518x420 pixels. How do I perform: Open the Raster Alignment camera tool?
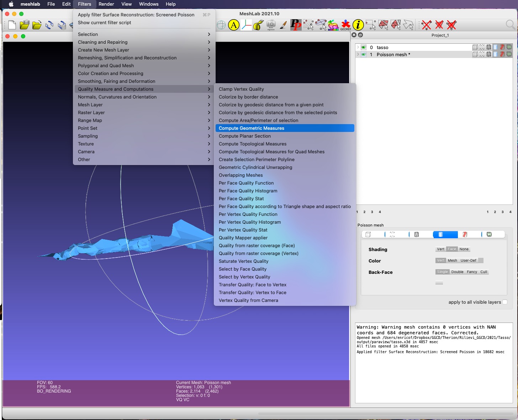[x=271, y=25]
